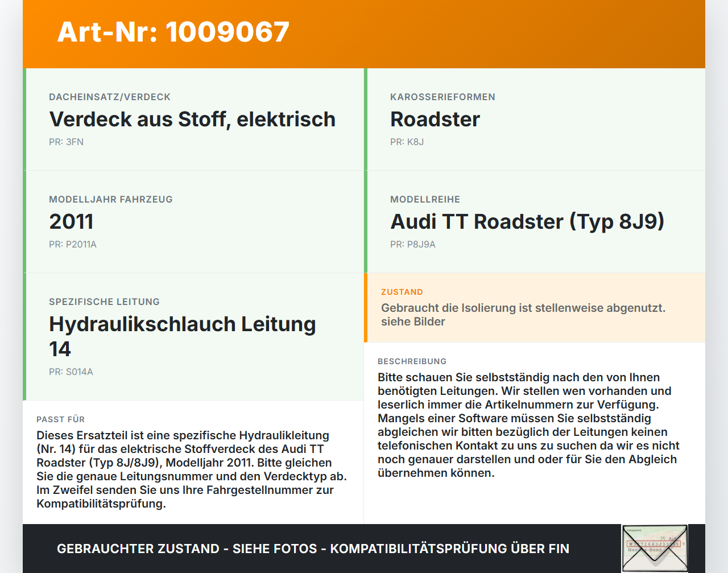Select the PR: 3FN code
The height and width of the screenshot is (573, 728).
point(66,142)
